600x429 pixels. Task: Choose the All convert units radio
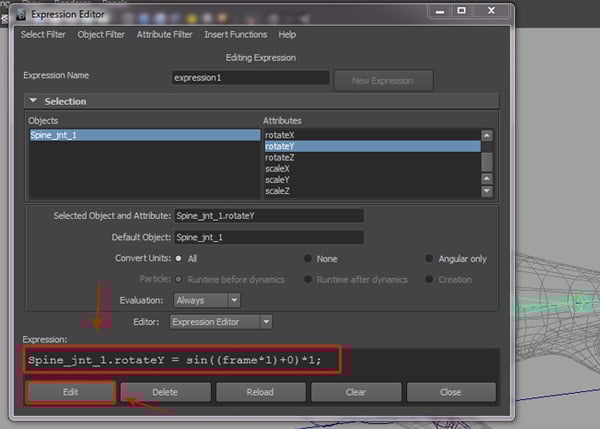pyautogui.click(x=180, y=258)
